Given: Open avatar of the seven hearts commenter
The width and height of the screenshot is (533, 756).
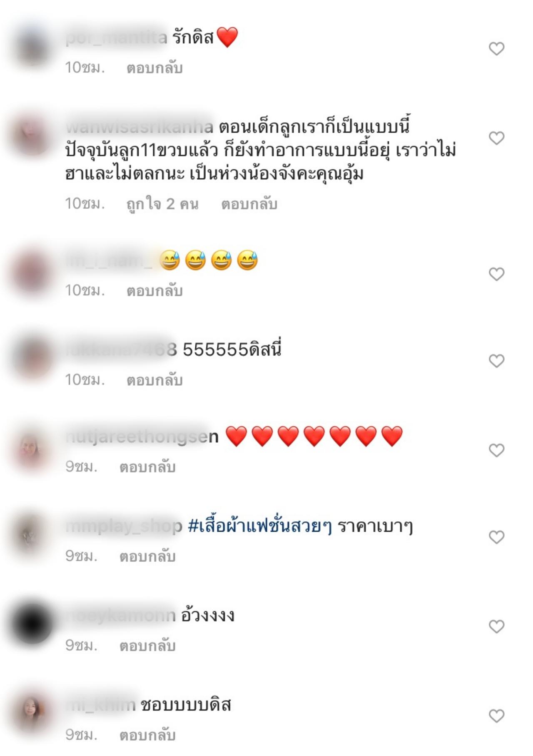Looking at the screenshot, I should (32, 450).
